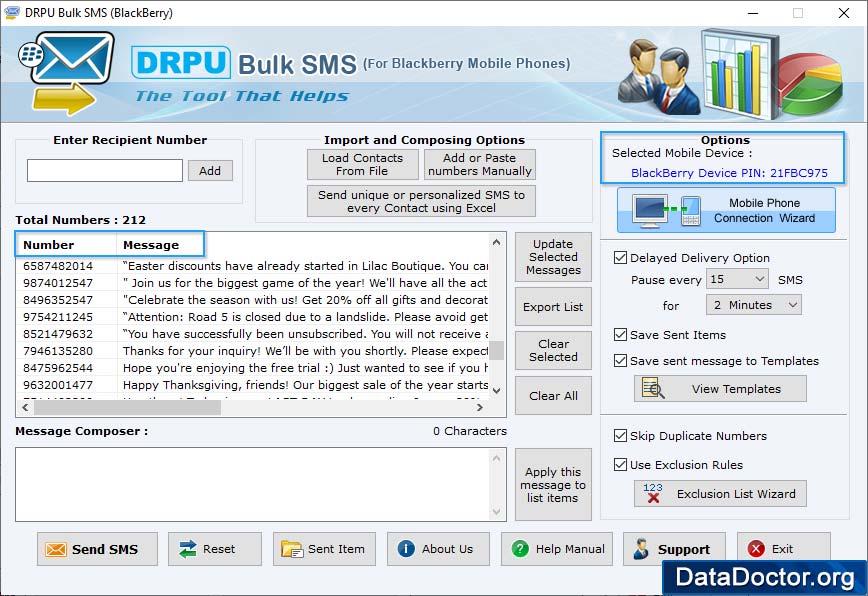Click the Export List button
Image resolution: width=868 pixels, height=596 pixels.
(553, 307)
